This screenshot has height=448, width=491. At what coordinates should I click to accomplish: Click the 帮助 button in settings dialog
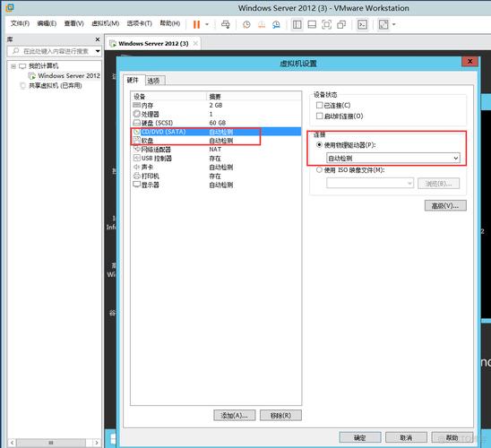tap(452, 437)
